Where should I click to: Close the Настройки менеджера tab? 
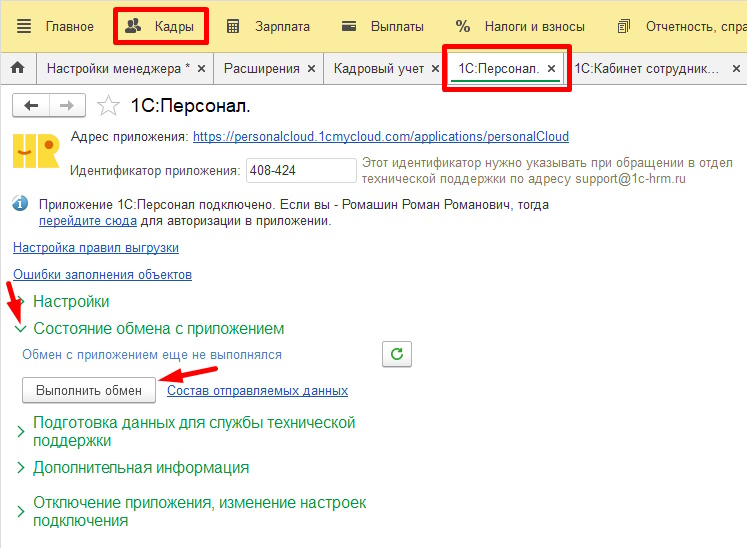202,69
